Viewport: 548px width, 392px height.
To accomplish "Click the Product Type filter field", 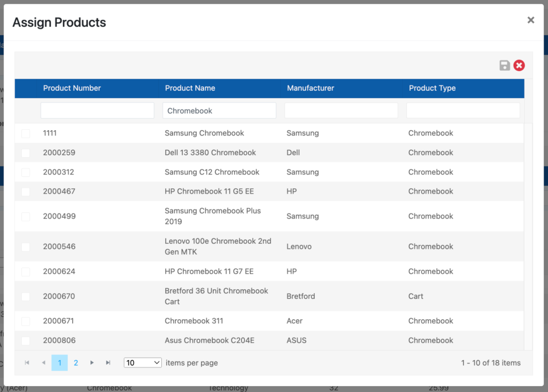I will point(463,111).
